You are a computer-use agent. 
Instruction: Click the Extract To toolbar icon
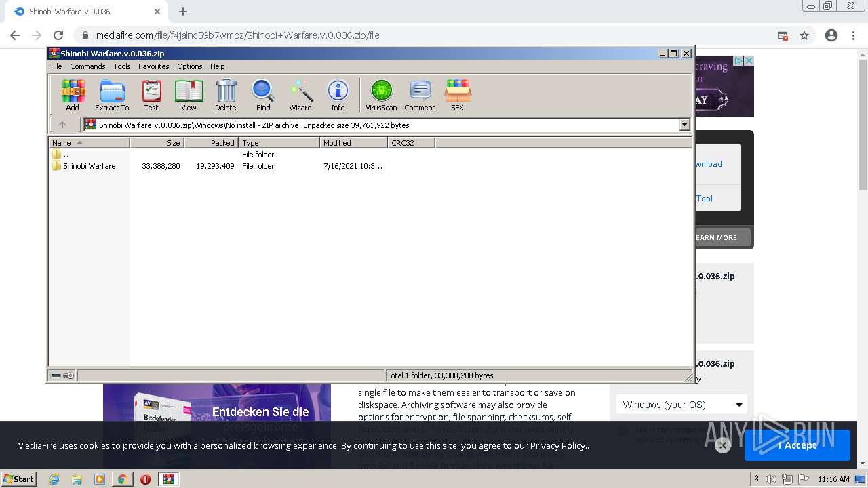112,95
